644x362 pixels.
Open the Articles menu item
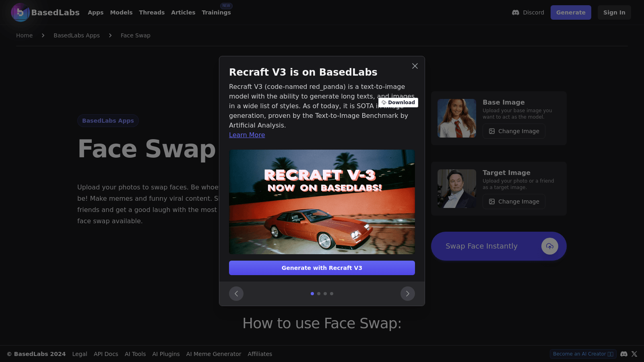(183, 12)
